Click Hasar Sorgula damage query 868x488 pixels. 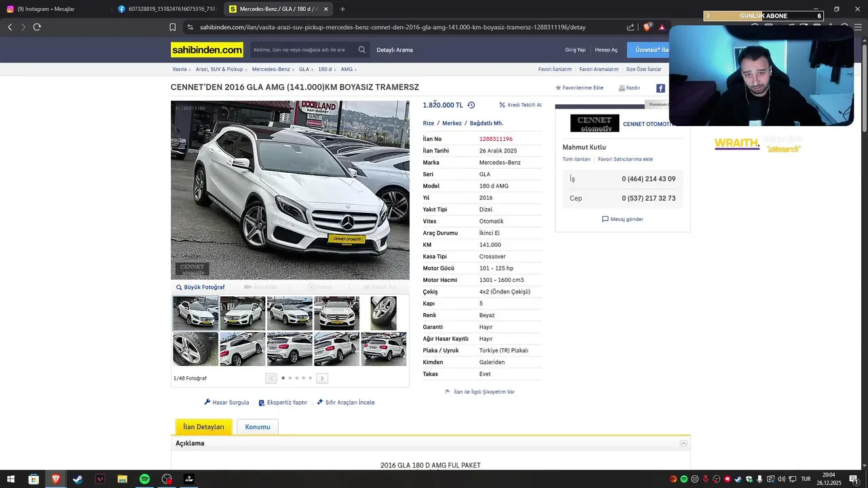coord(226,403)
